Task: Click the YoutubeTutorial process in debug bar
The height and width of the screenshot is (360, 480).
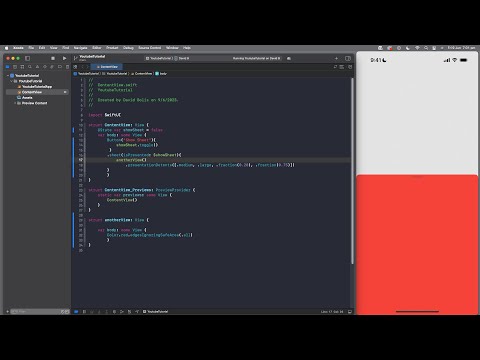Action: [155, 312]
